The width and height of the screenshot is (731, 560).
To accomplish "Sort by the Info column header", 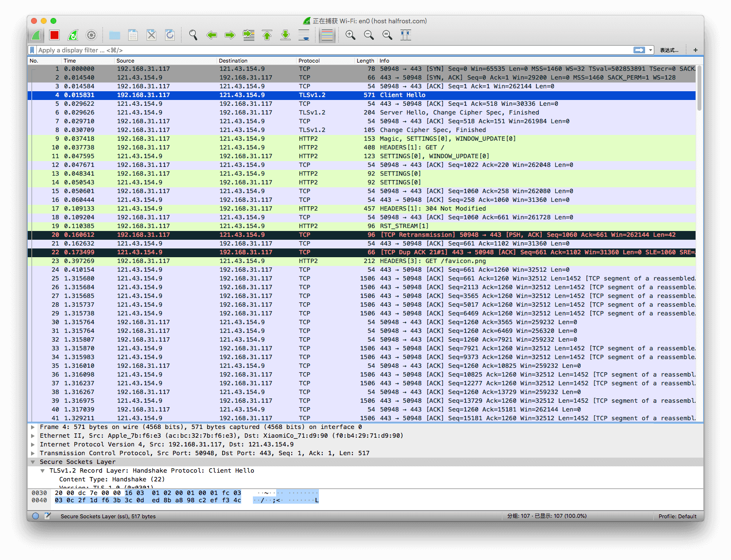I will tap(536, 61).
